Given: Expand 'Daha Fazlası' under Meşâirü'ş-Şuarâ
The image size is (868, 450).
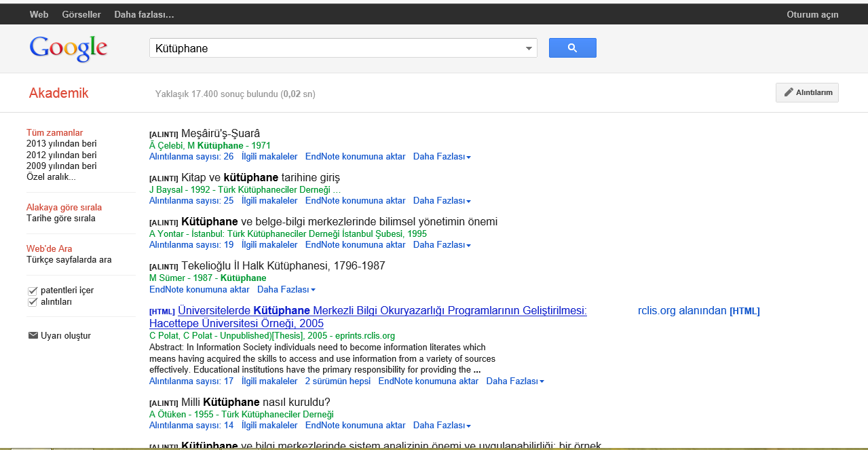Looking at the screenshot, I should pos(442,157).
